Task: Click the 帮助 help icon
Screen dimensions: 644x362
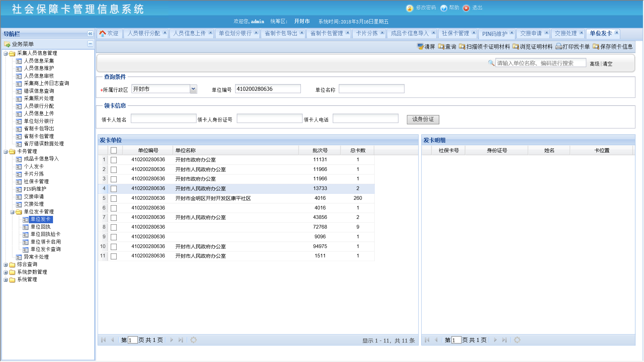Action: click(443, 8)
